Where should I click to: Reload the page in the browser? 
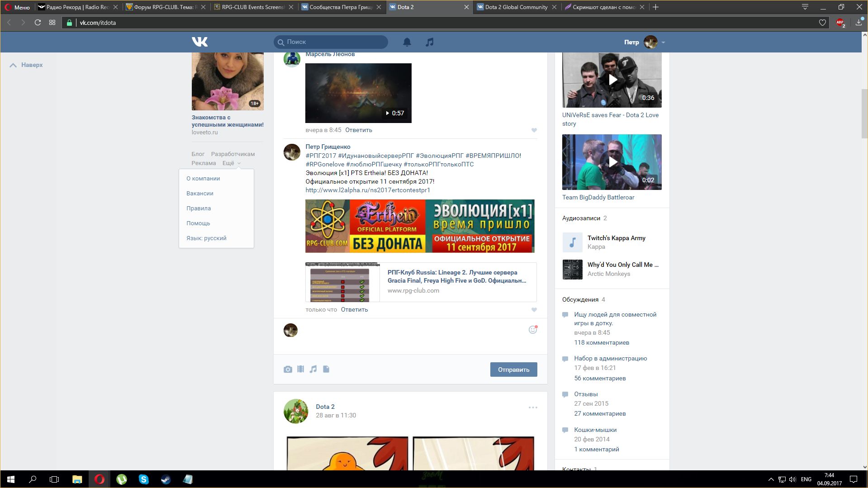[38, 23]
